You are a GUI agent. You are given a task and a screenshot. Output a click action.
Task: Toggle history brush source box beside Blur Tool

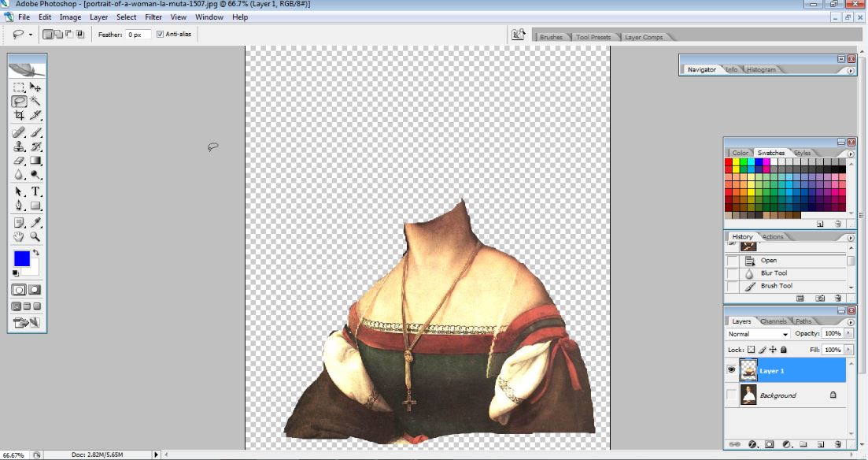733,273
